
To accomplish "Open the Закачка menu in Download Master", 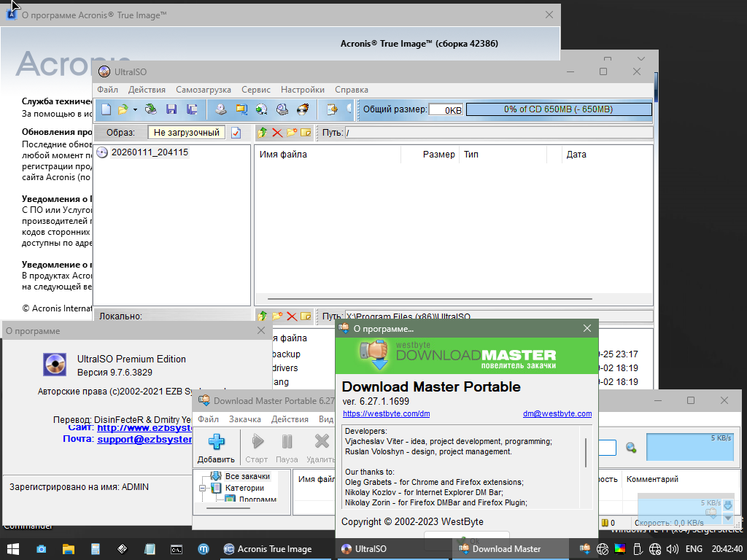I will tap(245, 419).
